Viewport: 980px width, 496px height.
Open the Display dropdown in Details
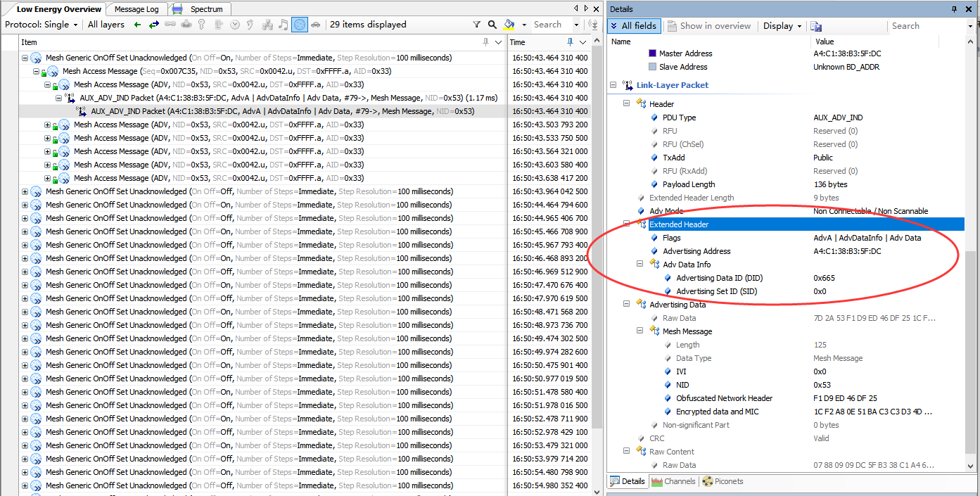782,26
